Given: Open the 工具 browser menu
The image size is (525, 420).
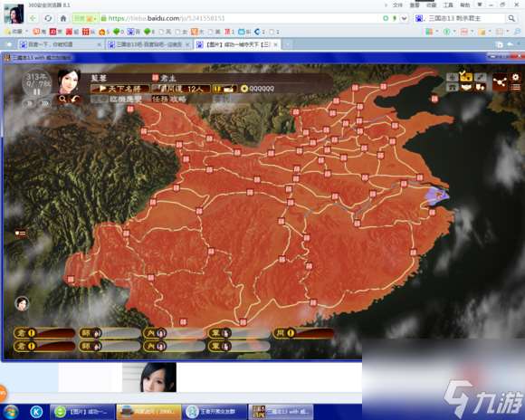Looking at the screenshot, I should click(x=448, y=5).
